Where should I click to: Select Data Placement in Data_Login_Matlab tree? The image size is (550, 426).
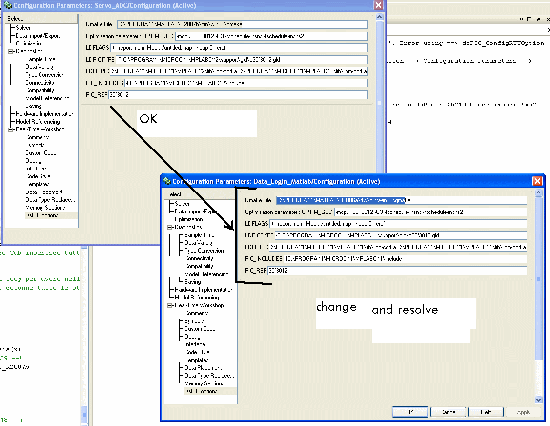tap(203, 368)
